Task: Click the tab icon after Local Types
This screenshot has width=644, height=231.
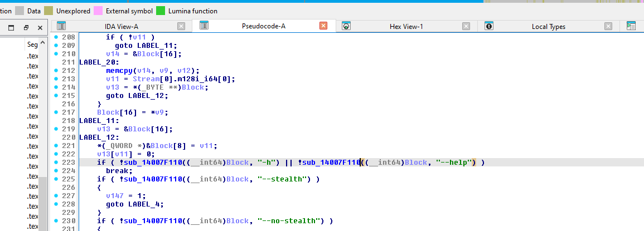Action: (x=631, y=26)
